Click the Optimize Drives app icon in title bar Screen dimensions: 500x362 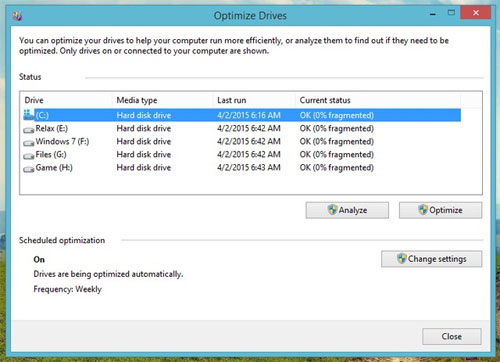(x=17, y=15)
